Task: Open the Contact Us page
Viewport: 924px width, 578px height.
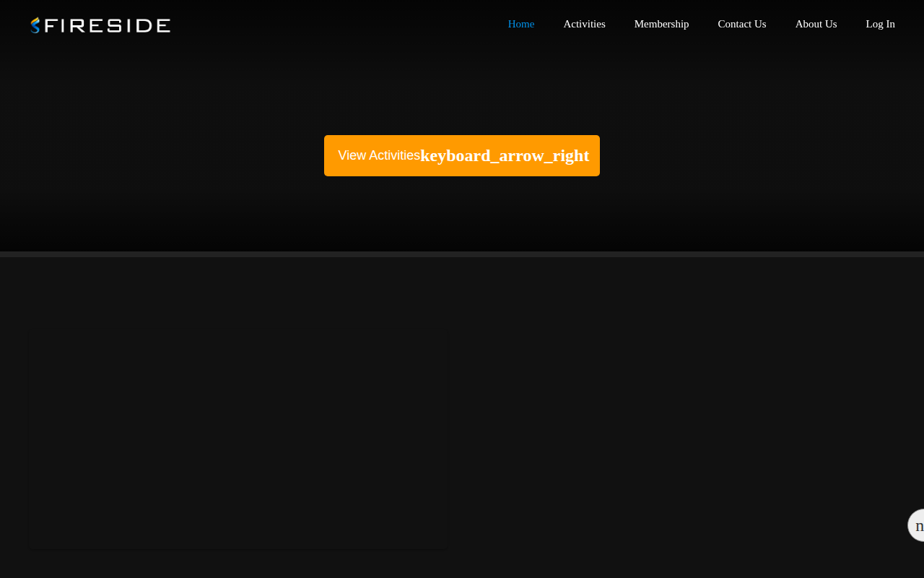Action: (x=742, y=24)
